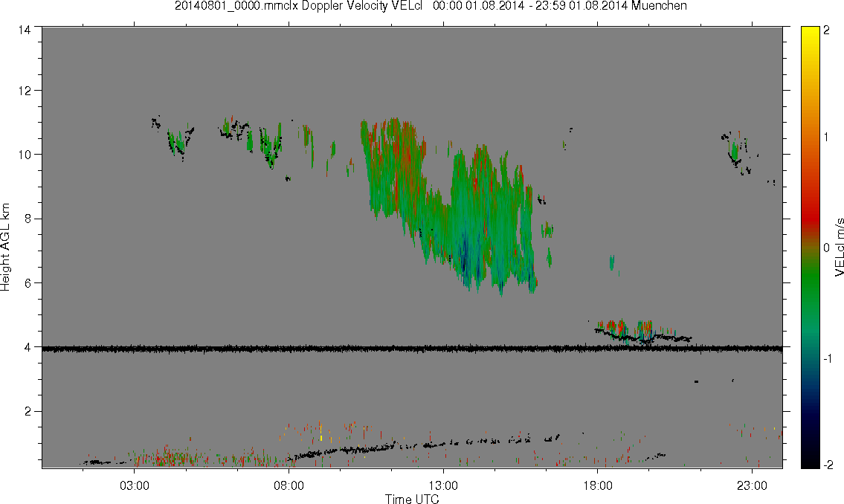Click the plot title text at top
This screenshot has width=844, height=504.
[431, 6]
